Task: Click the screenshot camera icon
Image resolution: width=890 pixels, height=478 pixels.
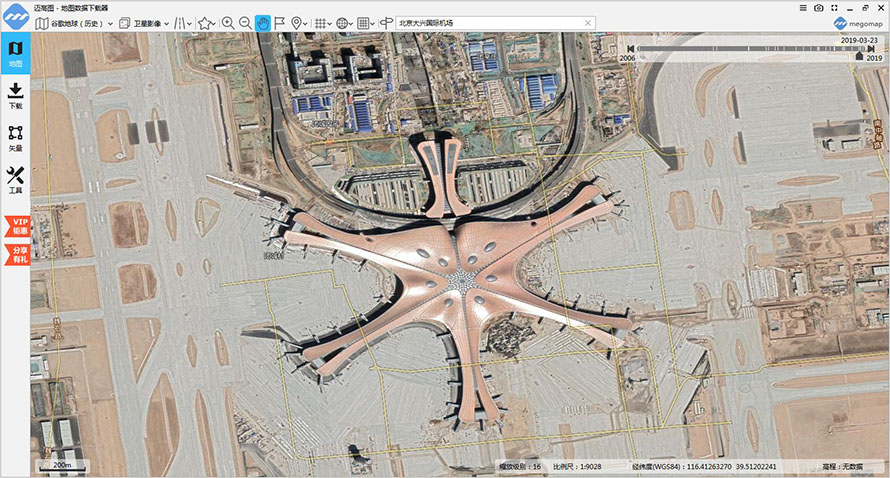Action: [x=818, y=8]
